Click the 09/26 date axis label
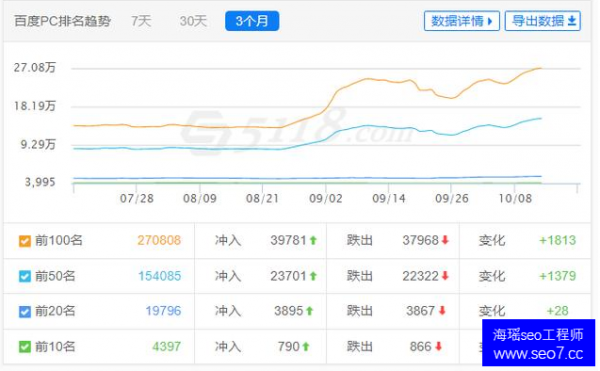600x371 pixels. (452, 198)
